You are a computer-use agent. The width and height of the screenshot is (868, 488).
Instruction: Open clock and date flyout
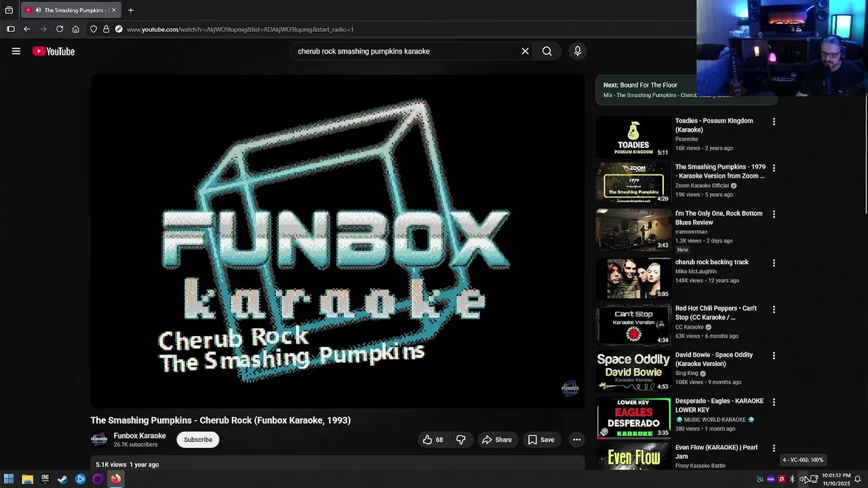click(x=836, y=479)
